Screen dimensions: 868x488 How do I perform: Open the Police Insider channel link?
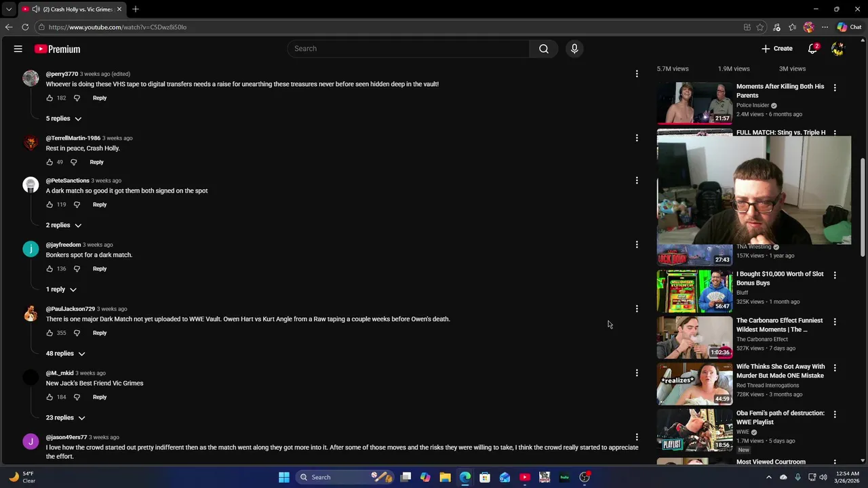[753, 106]
